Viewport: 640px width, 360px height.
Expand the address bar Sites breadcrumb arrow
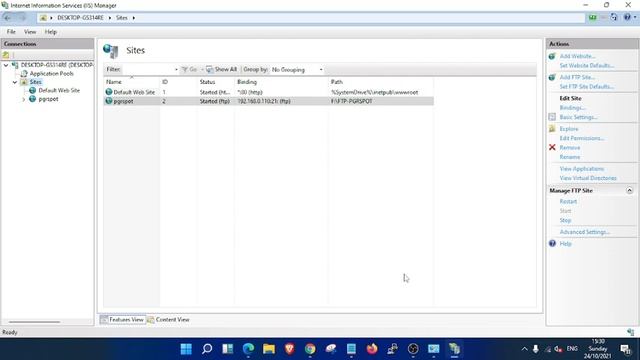click(x=133, y=18)
